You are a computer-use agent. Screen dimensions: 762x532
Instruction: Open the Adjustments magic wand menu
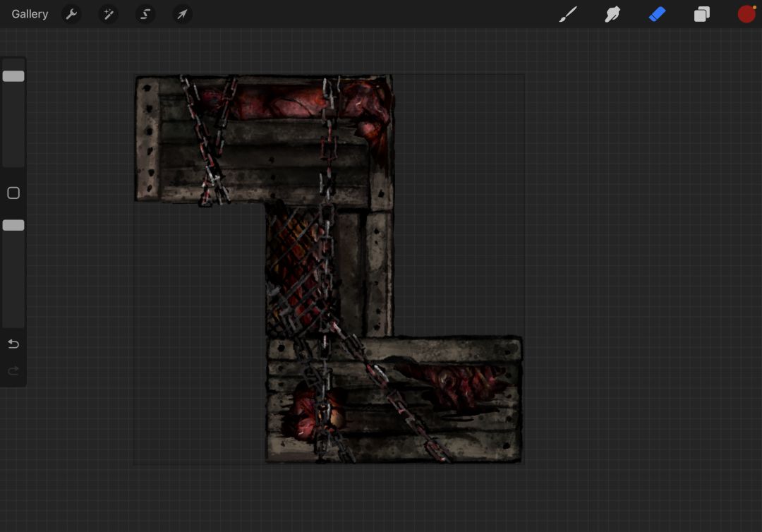pos(109,14)
